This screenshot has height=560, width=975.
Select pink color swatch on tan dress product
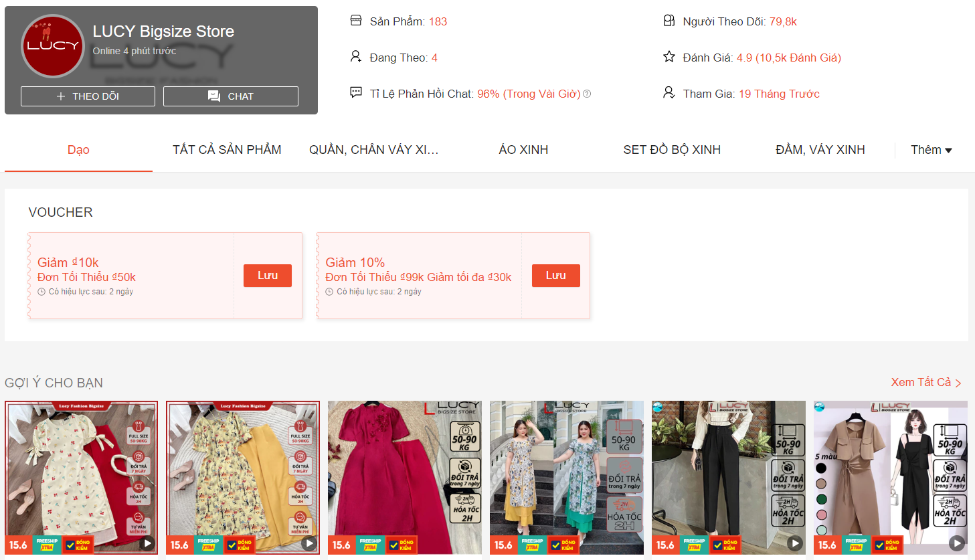(821, 515)
